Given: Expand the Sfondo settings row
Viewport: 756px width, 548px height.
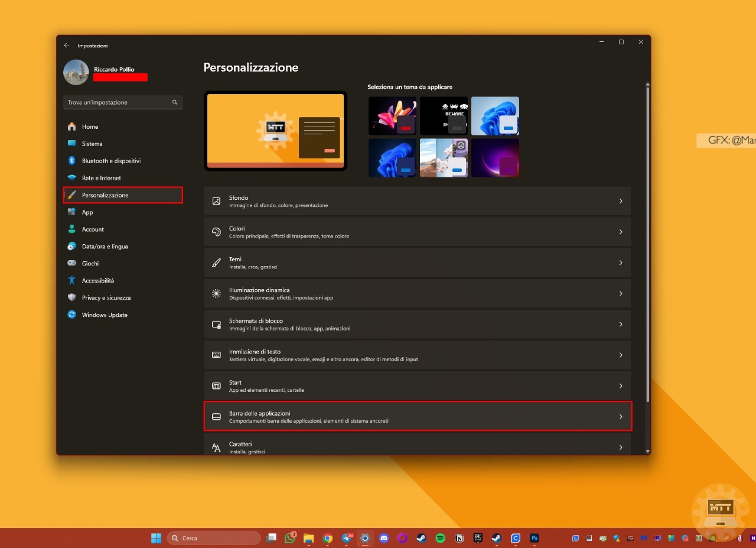Looking at the screenshot, I should pos(417,202).
